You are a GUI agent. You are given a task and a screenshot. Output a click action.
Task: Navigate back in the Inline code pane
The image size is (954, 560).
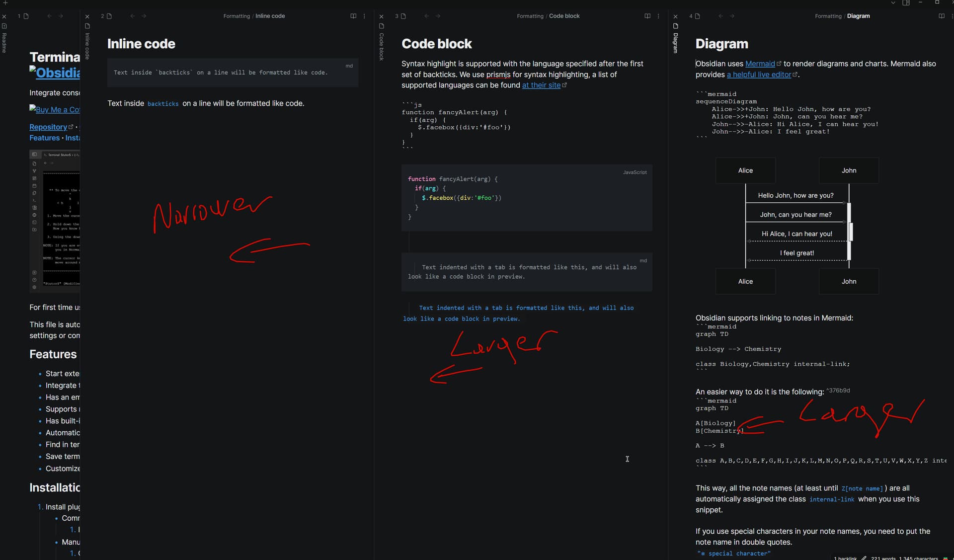pyautogui.click(x=133, y=16)
